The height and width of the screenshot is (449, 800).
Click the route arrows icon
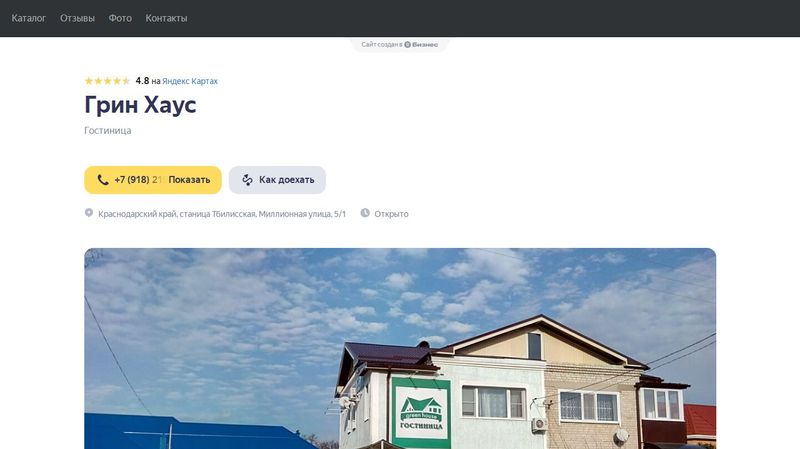(247, 180)
